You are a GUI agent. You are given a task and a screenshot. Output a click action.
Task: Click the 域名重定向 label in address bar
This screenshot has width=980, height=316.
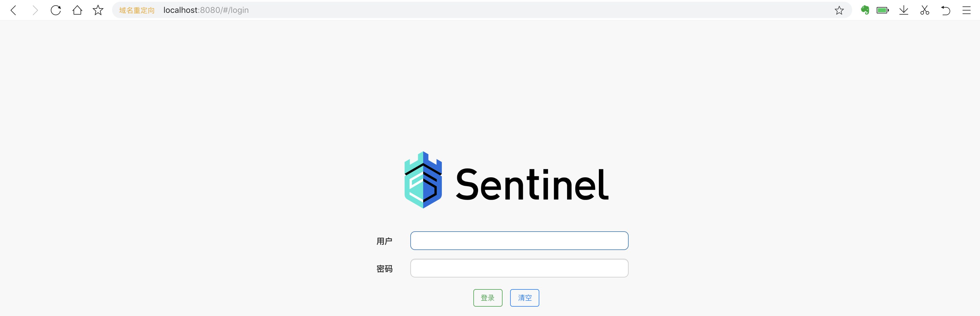(x=137, y=10)
